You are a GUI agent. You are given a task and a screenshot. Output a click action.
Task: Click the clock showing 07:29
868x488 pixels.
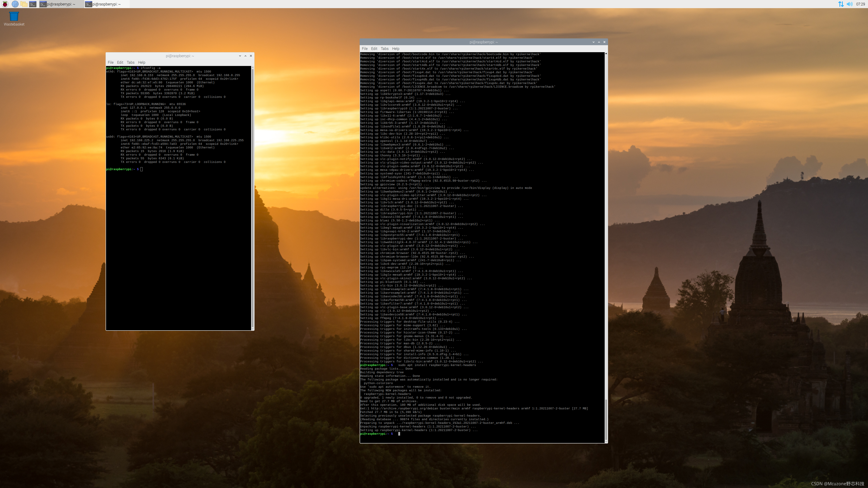(860, 4)
